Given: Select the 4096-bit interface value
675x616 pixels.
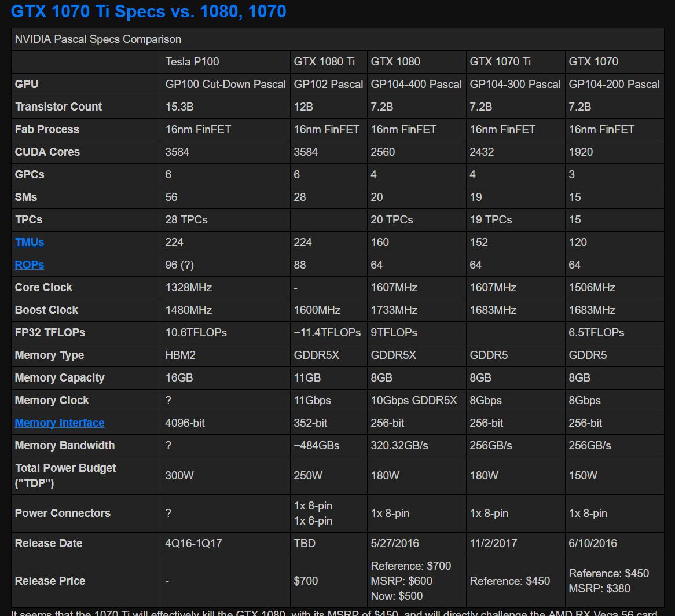Looking at the screenshot, I should [x=185, y=423].
